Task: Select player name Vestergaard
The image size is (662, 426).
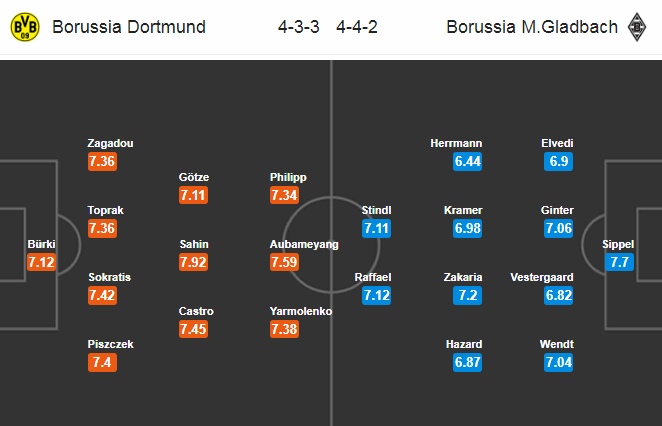Action: pyautogui.click(x=541, y=277)
